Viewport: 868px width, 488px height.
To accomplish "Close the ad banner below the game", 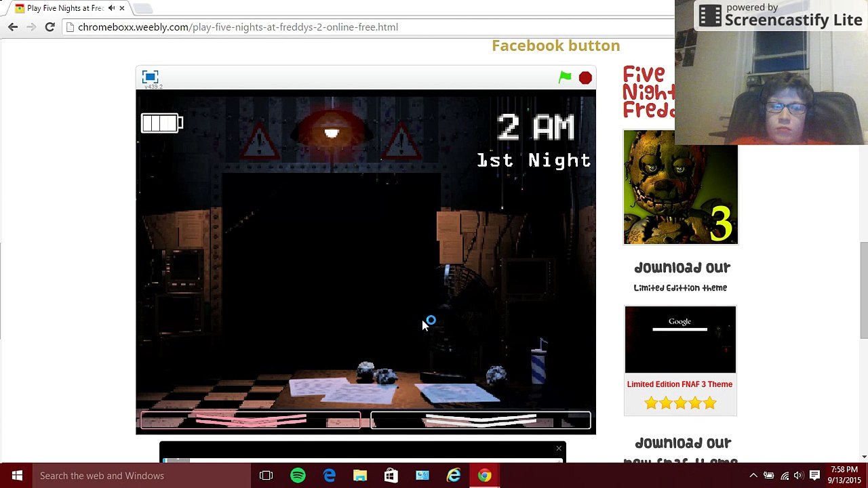I will click(x=559, y=449).
